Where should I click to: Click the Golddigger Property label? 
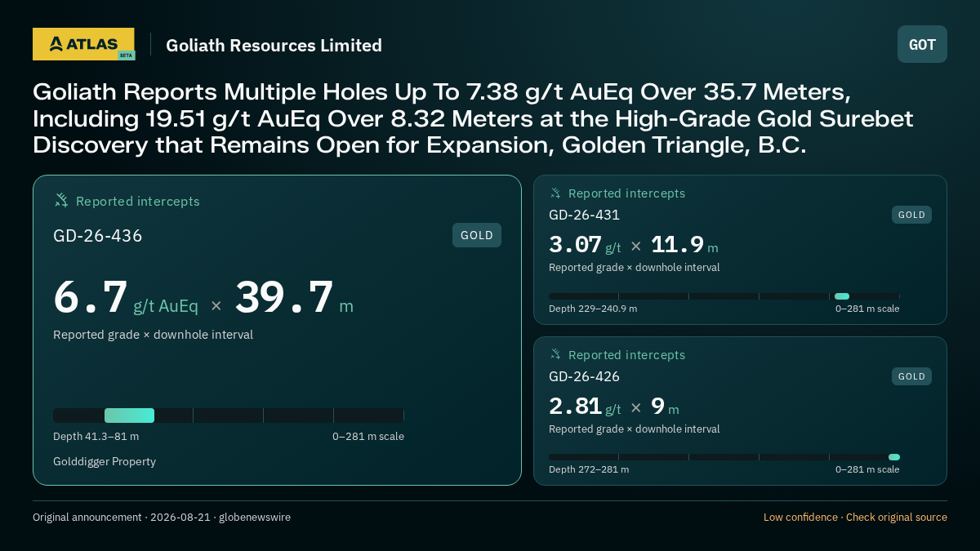click(x=105, y=461)
